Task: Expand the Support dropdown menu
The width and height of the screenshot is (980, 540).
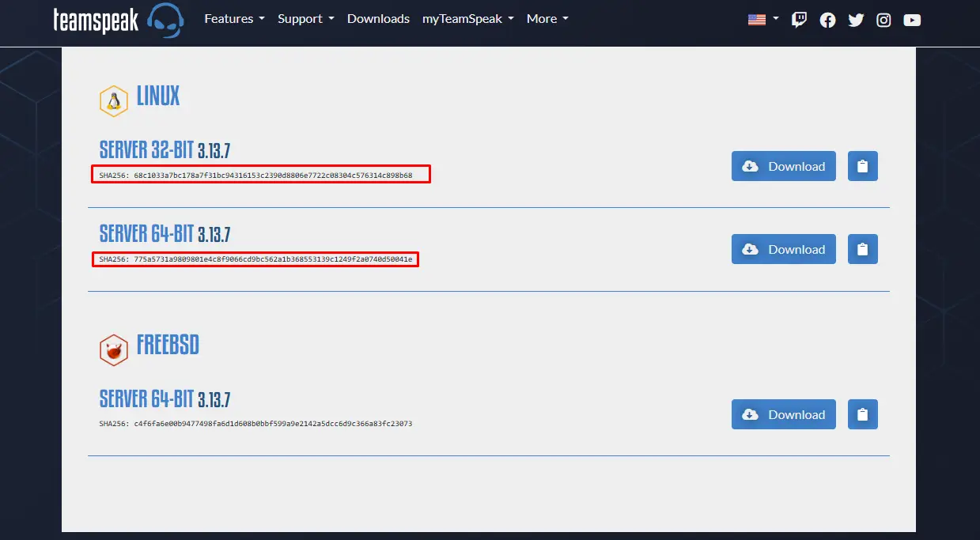Action: (305, 19)
